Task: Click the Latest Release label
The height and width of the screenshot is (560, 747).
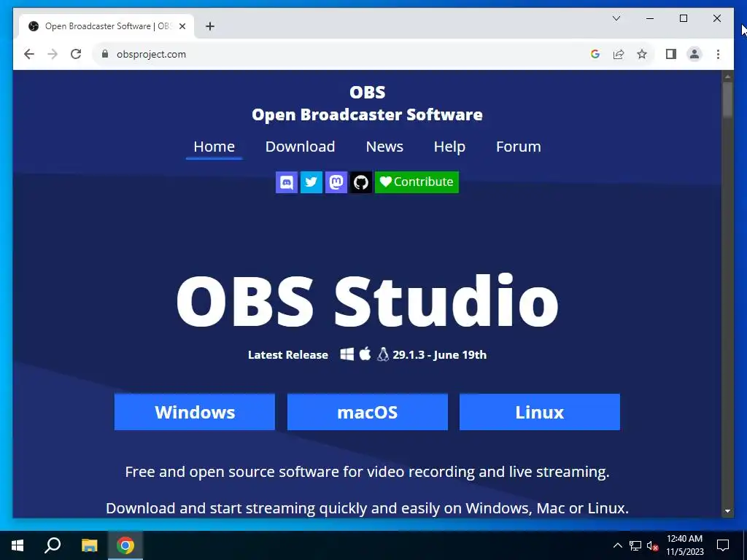Action: [x=287, y=355]
